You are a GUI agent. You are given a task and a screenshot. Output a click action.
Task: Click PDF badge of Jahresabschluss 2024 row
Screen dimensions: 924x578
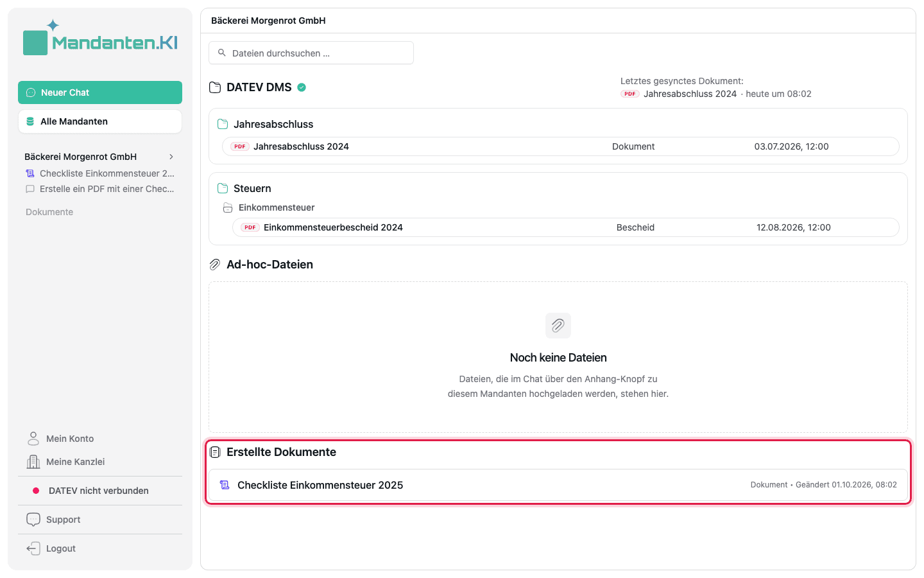point(240,146)
